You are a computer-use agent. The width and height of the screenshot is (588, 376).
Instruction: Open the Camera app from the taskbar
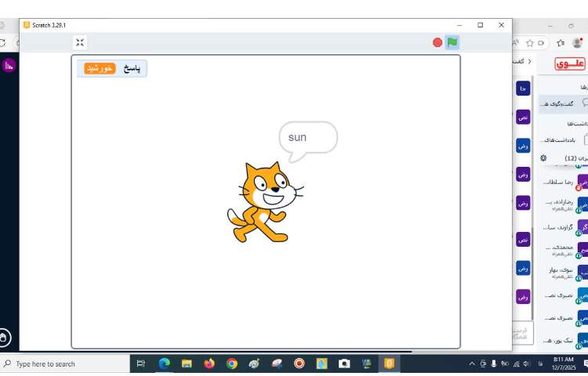point(344,363)
